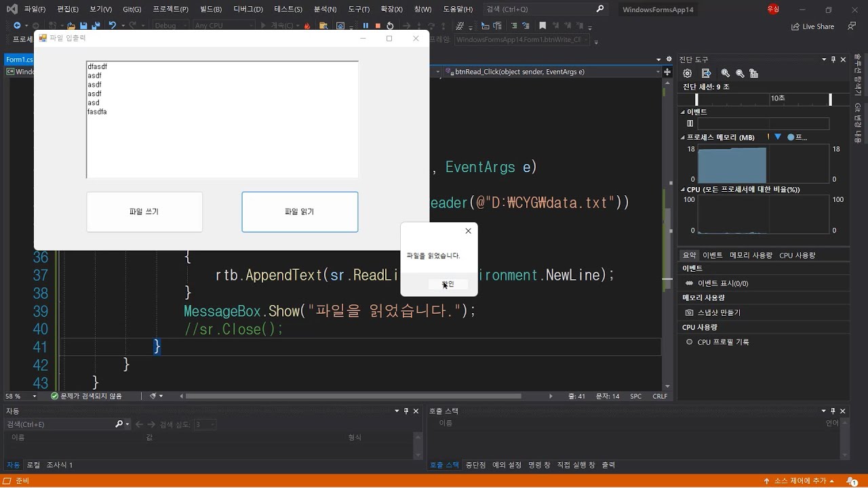Viewport: 868px width, 488px height.
Task: Switch to the 출력 tab
Action: point(608,465)
